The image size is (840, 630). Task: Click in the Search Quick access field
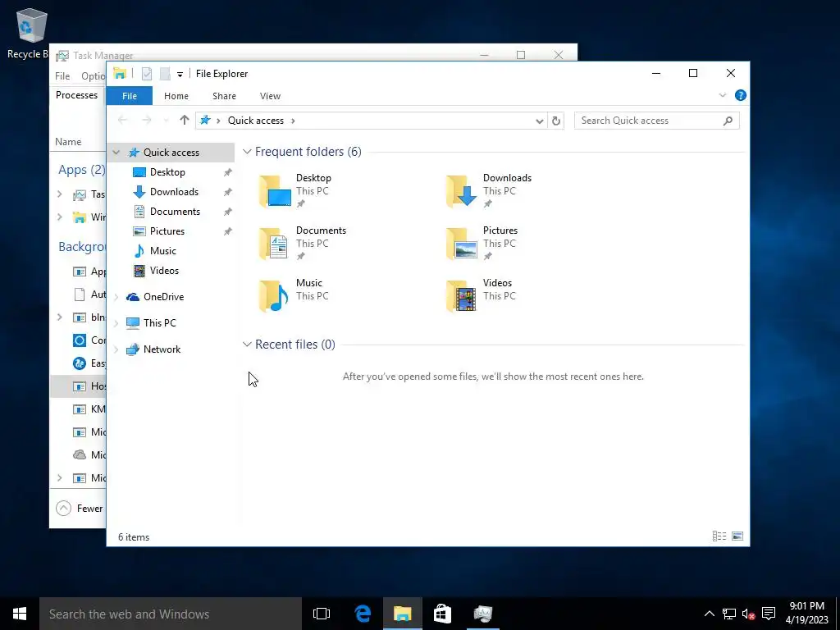coord(656,121)
